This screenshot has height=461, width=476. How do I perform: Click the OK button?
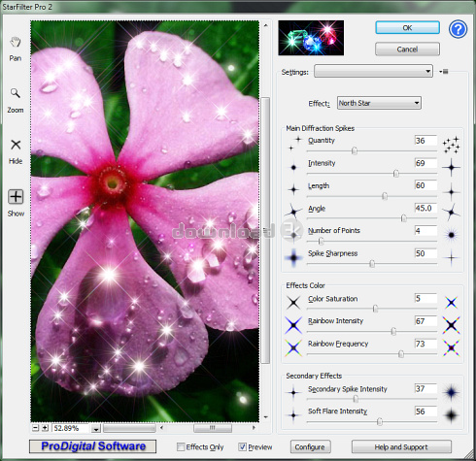click(x=407, y=28)
